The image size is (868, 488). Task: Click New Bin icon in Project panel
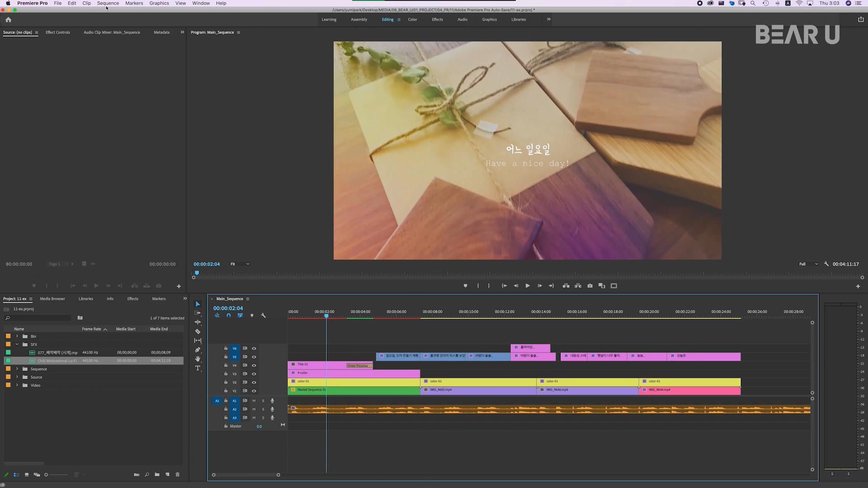(x=157, y=474)
